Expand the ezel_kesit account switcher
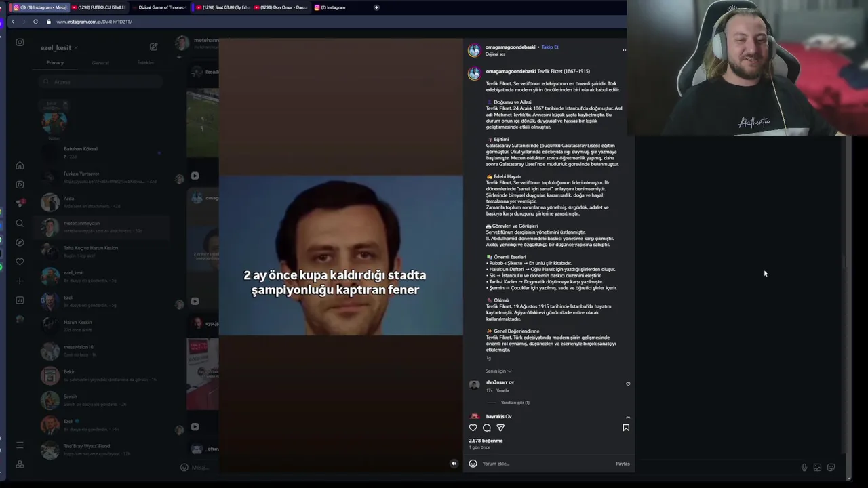Image resolution: width=868 pixels, height=488 pixels. [59, 47]
